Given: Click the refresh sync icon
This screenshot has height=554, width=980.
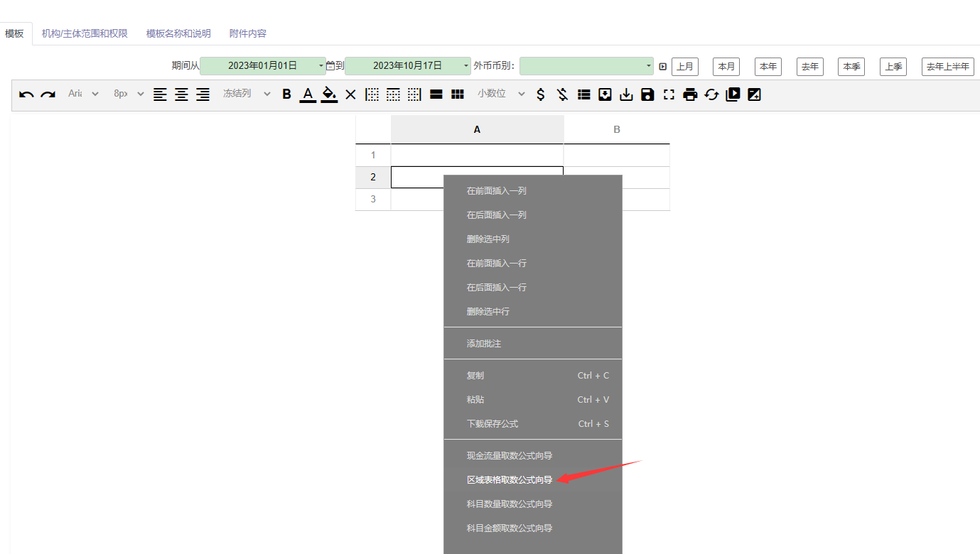Looking at the screenshot, I should tap(711, 94).
